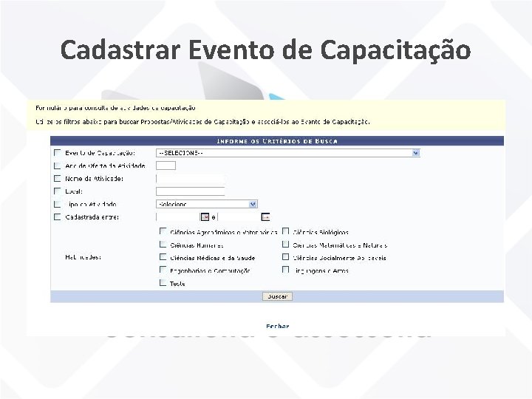Image resolution: width=532 pixels, height=399 pixels.
Task: Tick Ciências Médicas e da Saúde
Action: click(x=163, y=257)
